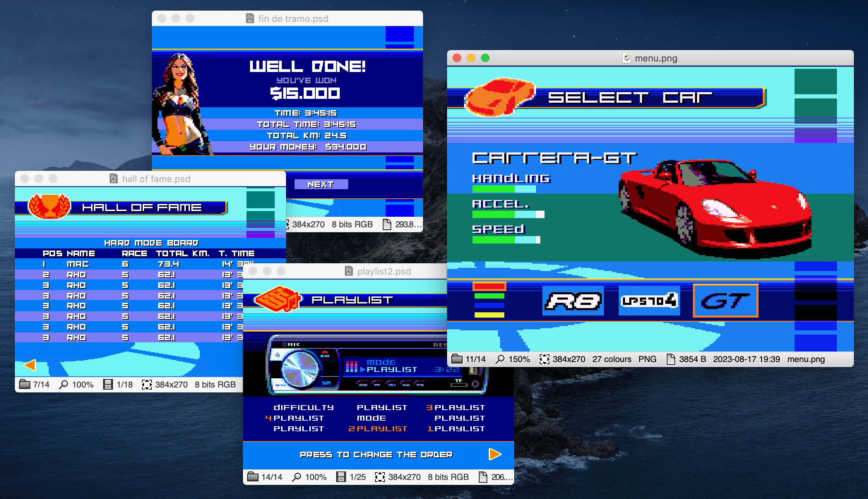Pick the red colour bar in menu.png
The height and width of the screenshot is (499, 868).
489,286
